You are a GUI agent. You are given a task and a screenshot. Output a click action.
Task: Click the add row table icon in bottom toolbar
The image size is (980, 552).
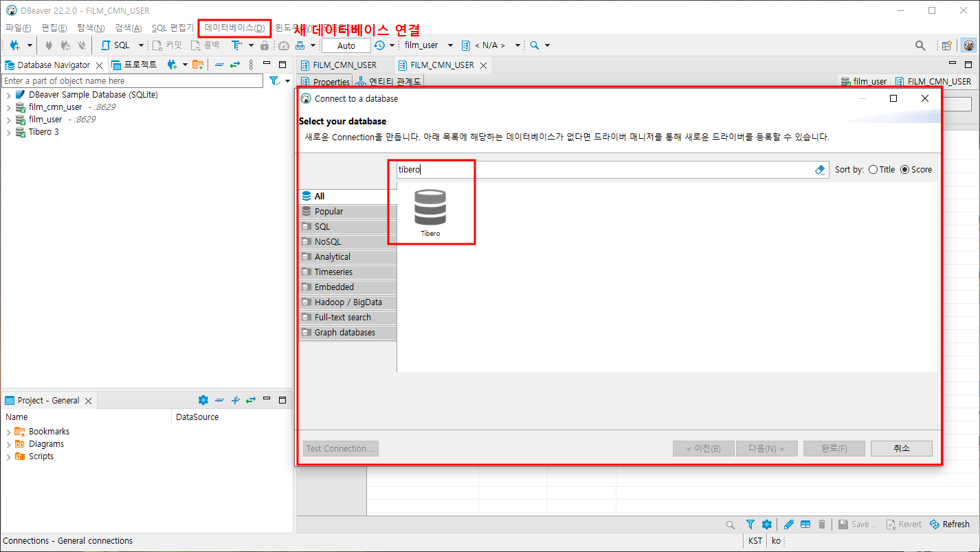click(x=805, y=525)
